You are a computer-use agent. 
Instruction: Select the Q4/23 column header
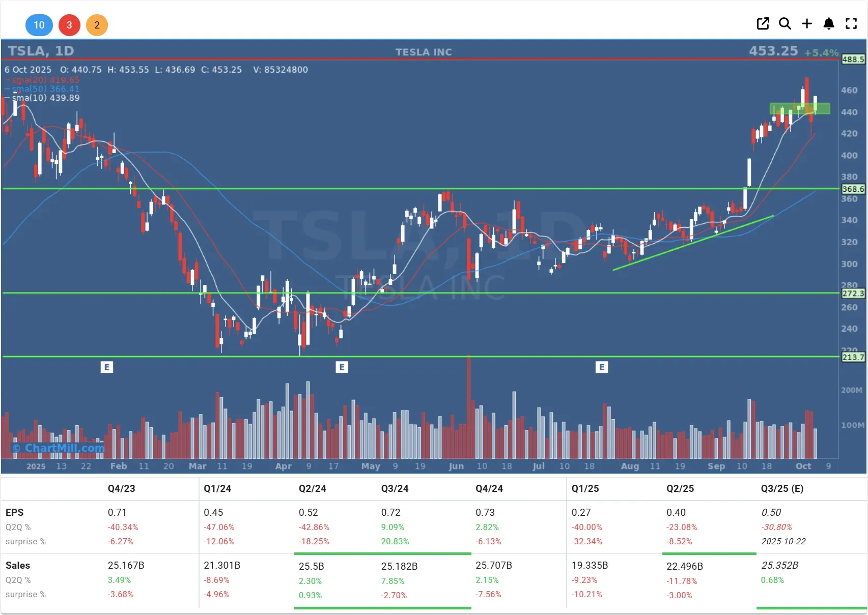(121, 488)
